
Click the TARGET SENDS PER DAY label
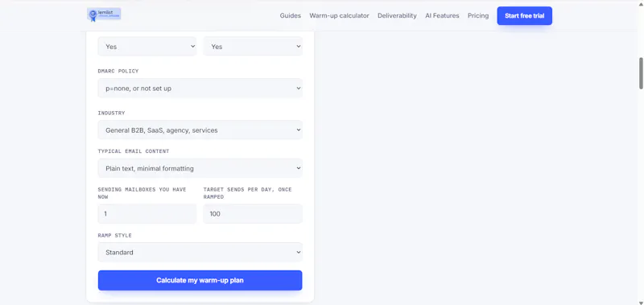[x=248, y=193]
